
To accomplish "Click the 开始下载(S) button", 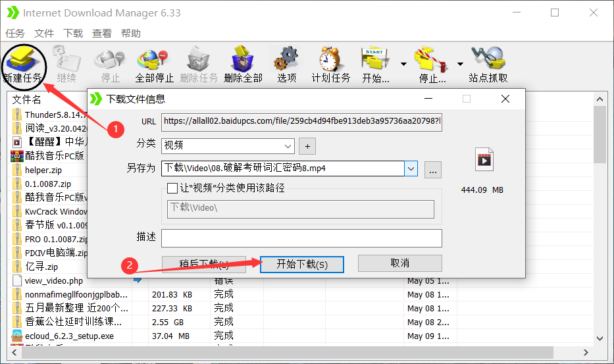I will (x=302, y=265).
